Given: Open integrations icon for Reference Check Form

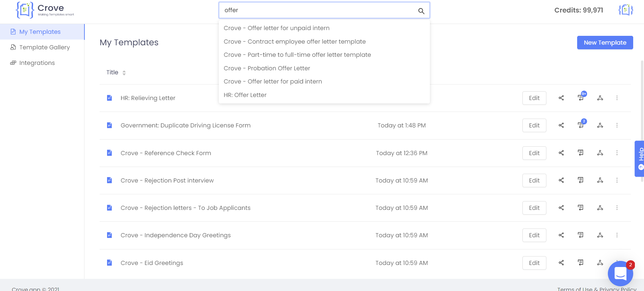Looking at the screenshot, I should [600, 153].
